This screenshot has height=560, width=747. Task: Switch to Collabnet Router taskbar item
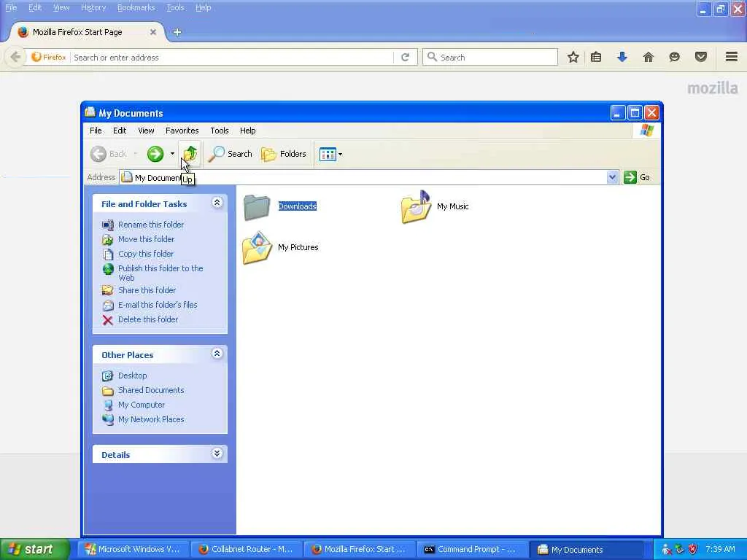[246, 550]
